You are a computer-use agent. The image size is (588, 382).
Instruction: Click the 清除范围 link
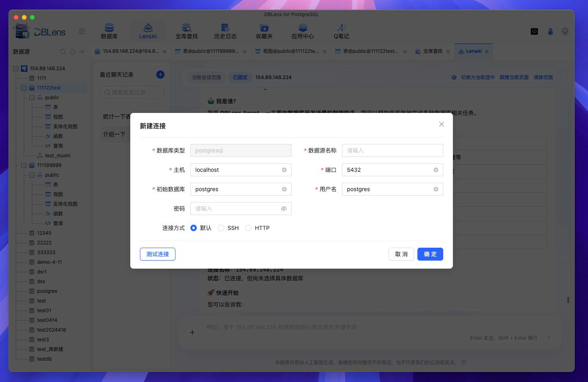tap(543, 77)
